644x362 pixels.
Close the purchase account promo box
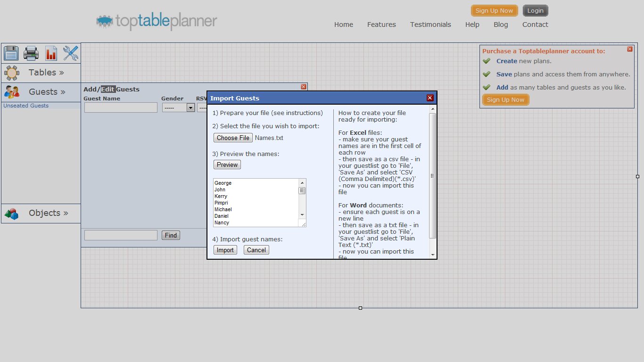[x=630, y=49]
